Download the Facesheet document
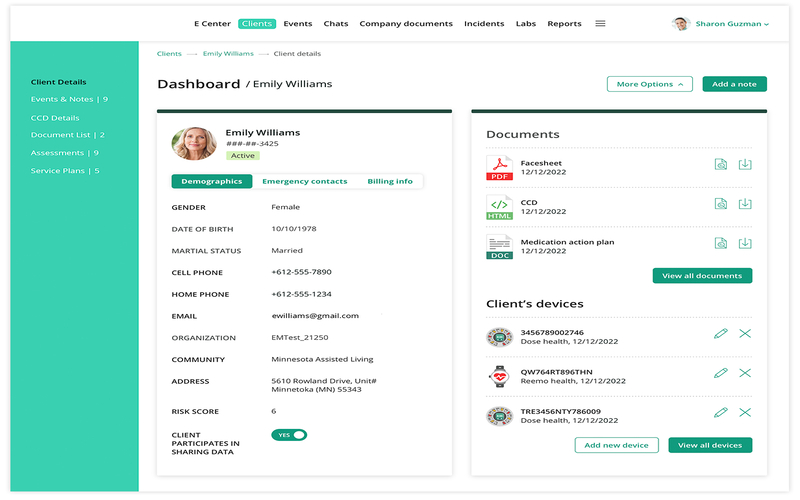Viewport: 800px width, 500px height. [x=745, y=165]
